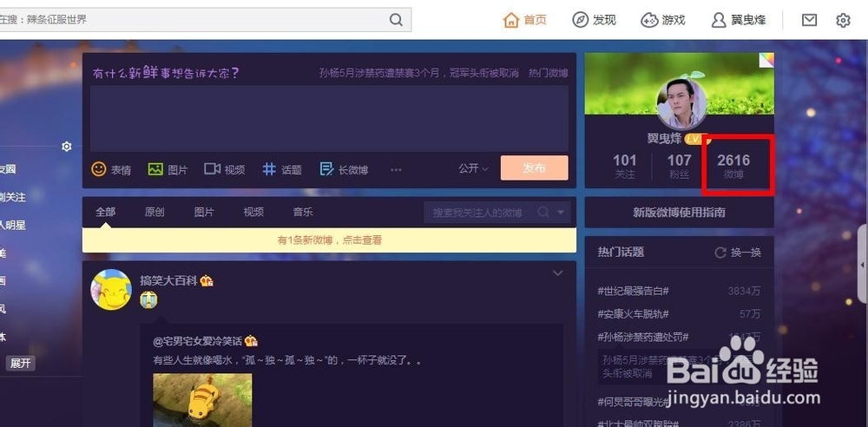Click the right edge side panel handle
868x427 pixels.
(x=863, y=264)
